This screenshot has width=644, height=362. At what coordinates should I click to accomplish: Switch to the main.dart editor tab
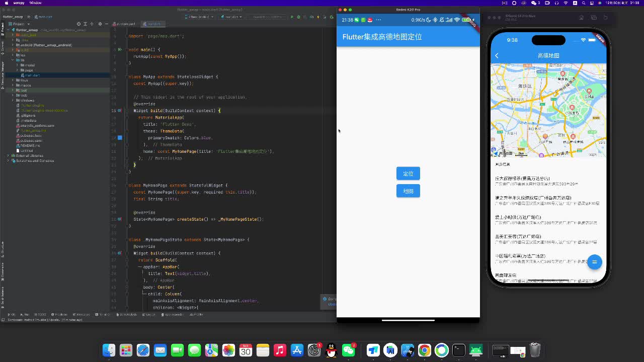click(153, 24)
